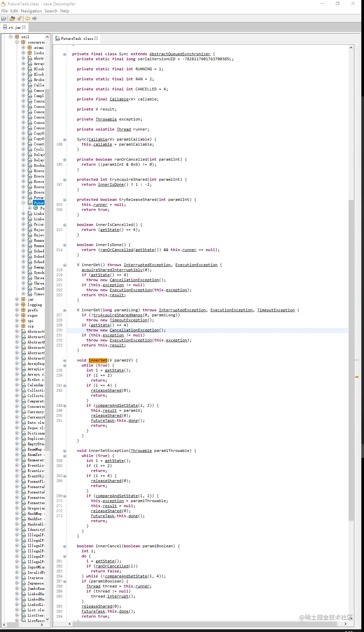Viewport: 364px width, 632px height.
Task: Fold the tryAcquireShared method
Action: coord(65,180)
